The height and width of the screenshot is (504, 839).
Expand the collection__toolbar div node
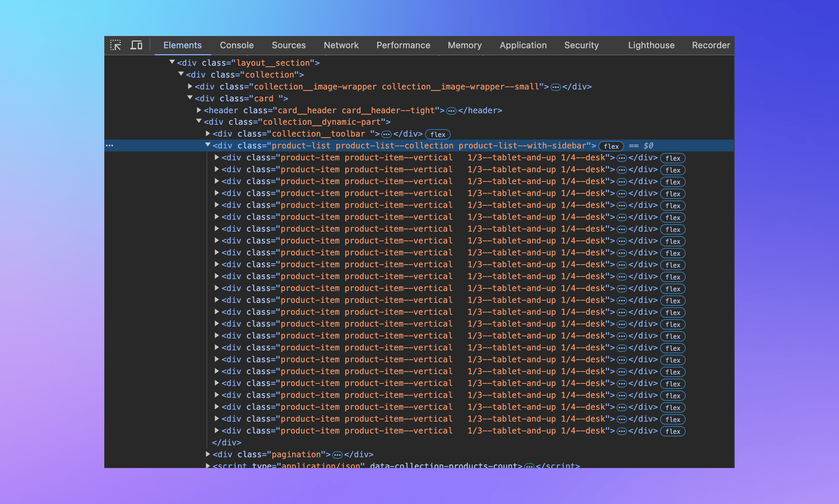coord(208,134)
